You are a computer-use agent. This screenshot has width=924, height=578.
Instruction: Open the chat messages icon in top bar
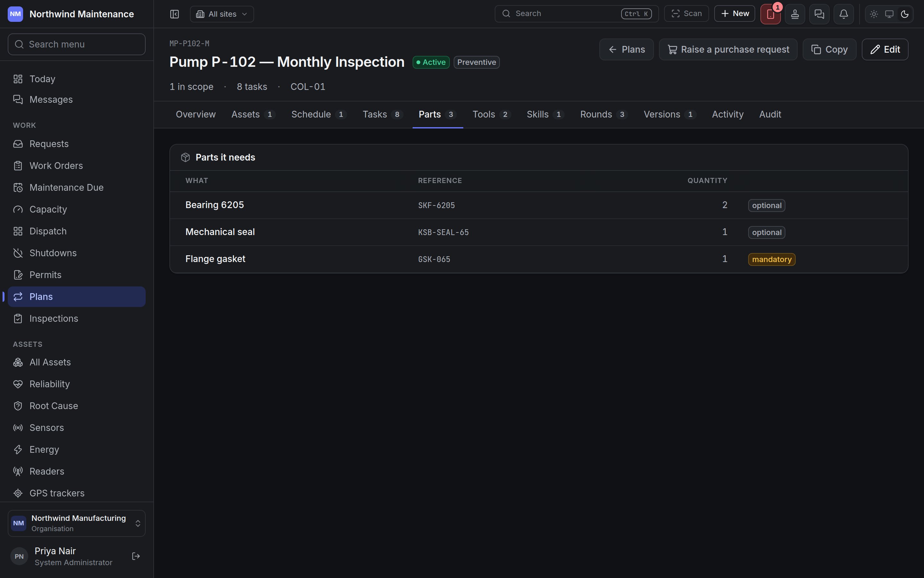point(819,14)
